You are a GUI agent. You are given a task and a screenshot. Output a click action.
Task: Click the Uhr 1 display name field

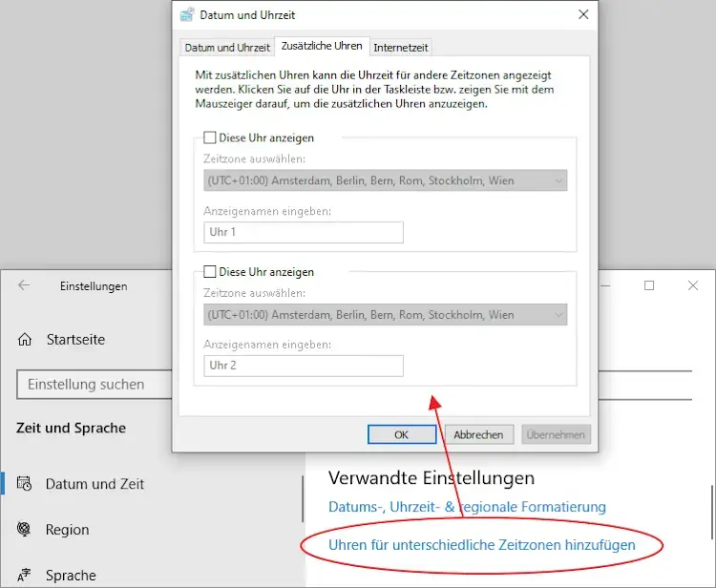click(304, 232)
